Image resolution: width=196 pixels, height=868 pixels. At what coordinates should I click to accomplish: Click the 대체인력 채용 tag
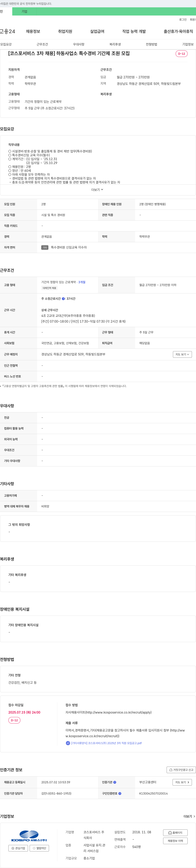(49, 288)
